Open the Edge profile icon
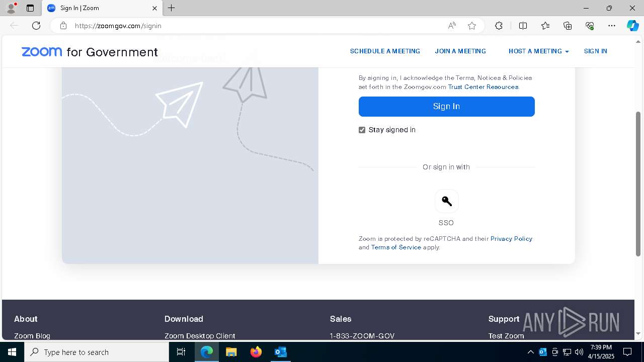 click(11, 8)
